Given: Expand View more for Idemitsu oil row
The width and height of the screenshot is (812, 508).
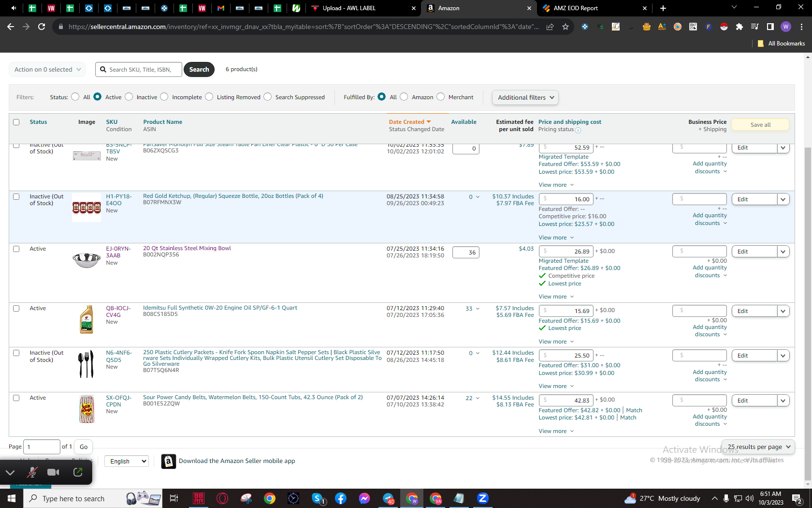Looking at the screenshot, I should [556, 342].
